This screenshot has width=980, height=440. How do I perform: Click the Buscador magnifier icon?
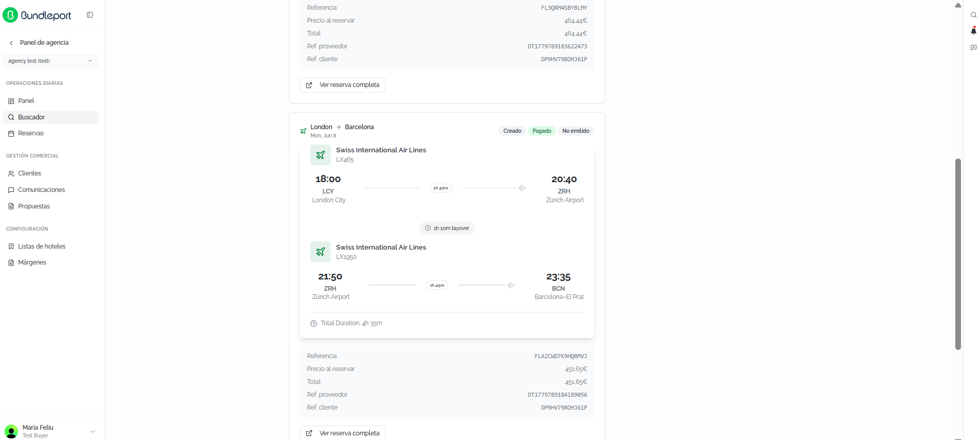11,117
